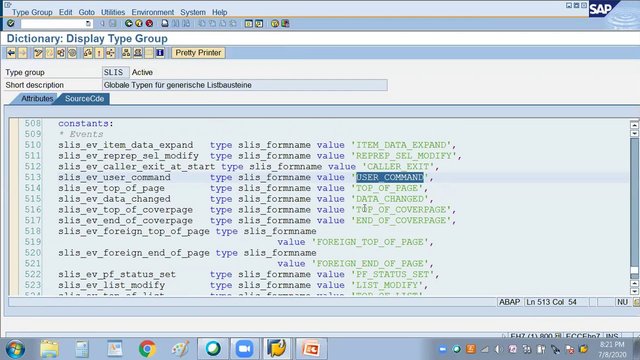This screenshot has width=640, height=360.
Task: Switch to the SourceCde tab
Action: (x=84, y=99)
